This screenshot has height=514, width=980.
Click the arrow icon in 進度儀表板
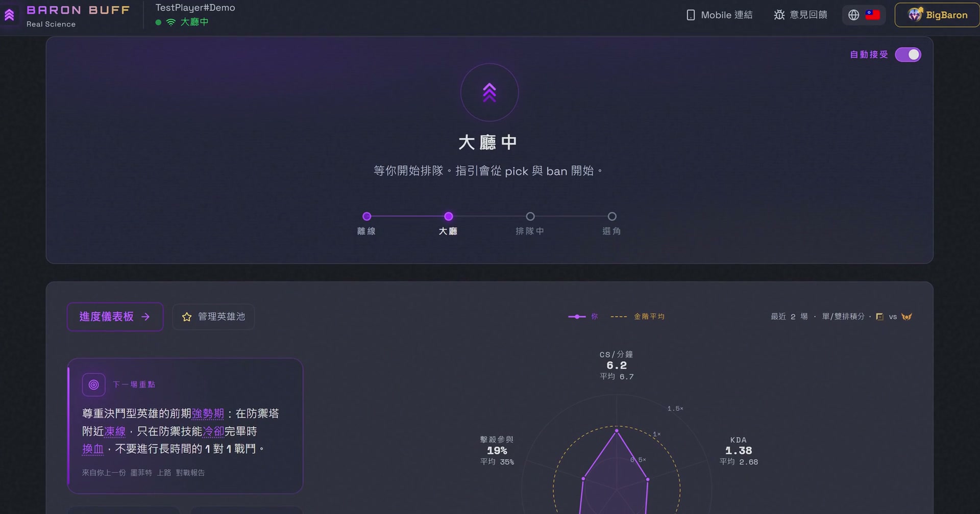[145, 317]
